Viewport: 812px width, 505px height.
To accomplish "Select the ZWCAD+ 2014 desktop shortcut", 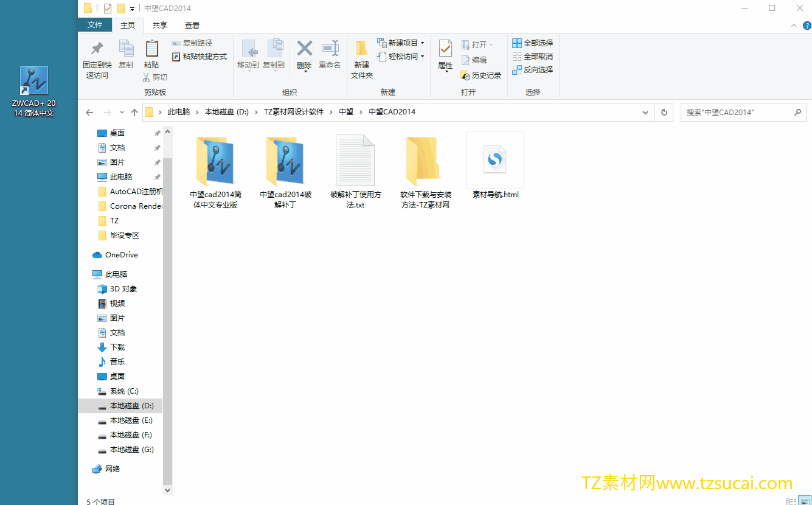I will pyautogui.click(x=34, y=92).
